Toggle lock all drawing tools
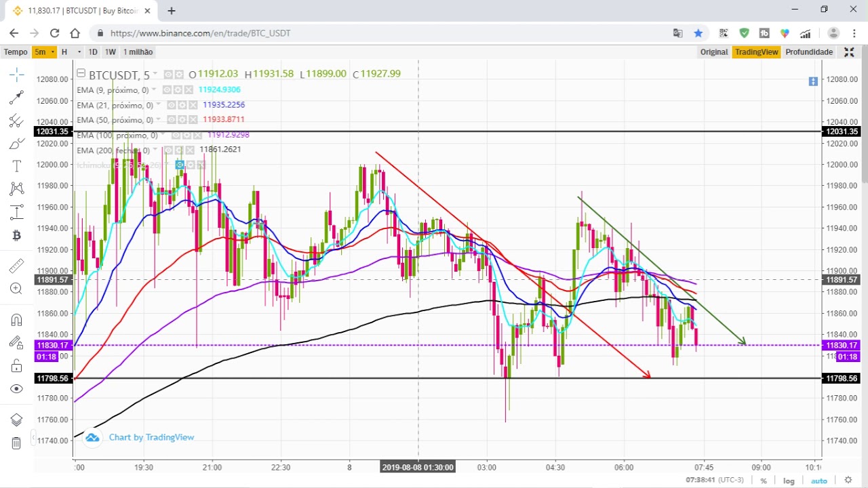 [17, 366]
